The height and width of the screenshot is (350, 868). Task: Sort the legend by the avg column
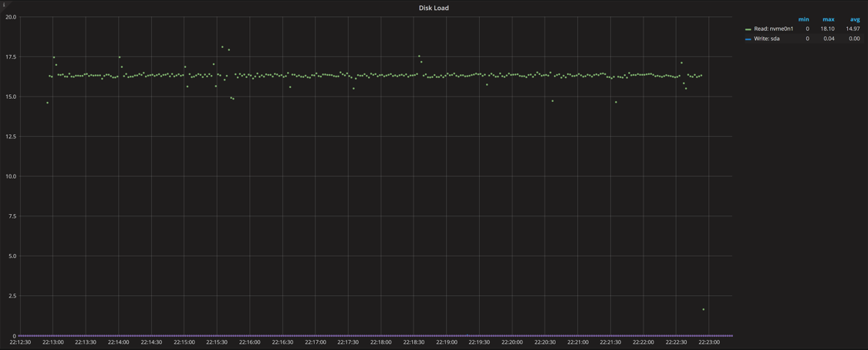click(854, 19)
